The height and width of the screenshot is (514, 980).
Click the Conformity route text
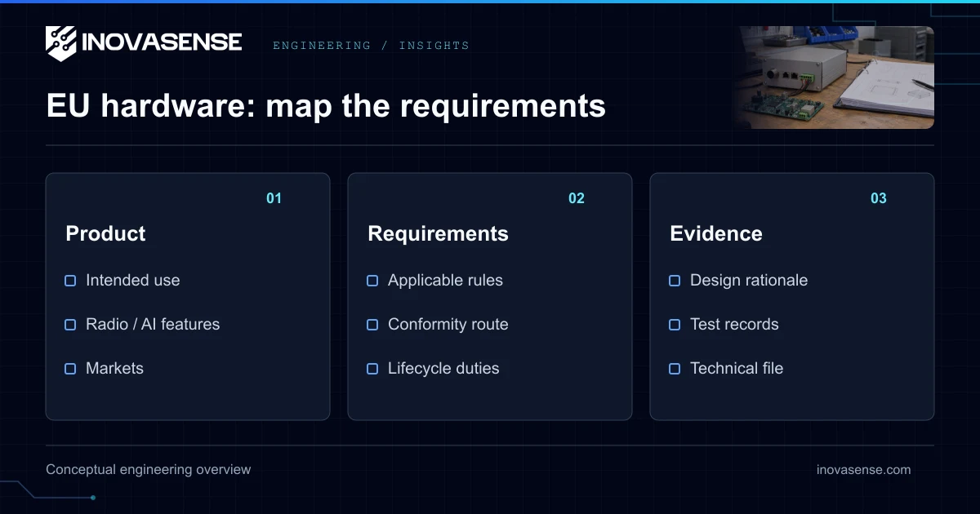pyautogui.click(x=448, y=325)
